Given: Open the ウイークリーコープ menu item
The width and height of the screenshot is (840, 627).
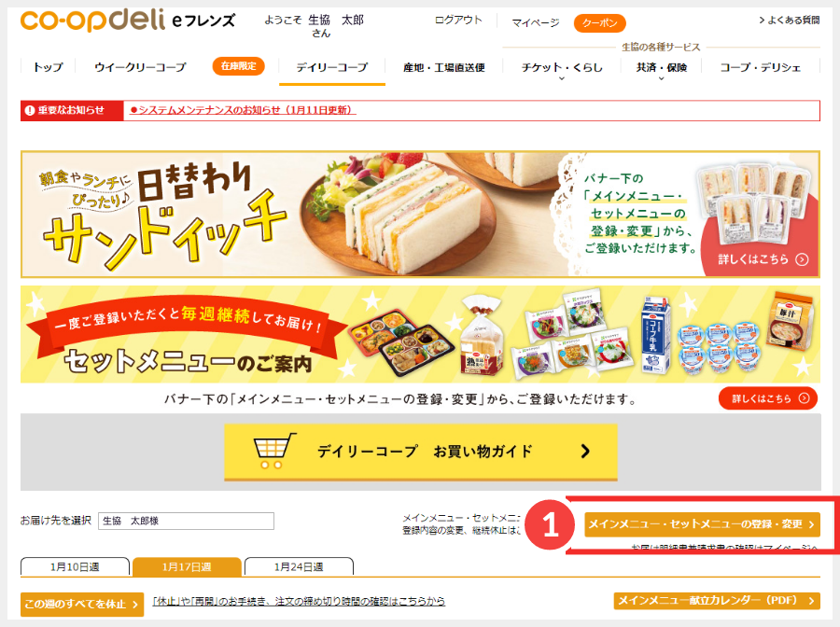Looking at the screenshot, I should pyautogui.click(x=140, y=67).
